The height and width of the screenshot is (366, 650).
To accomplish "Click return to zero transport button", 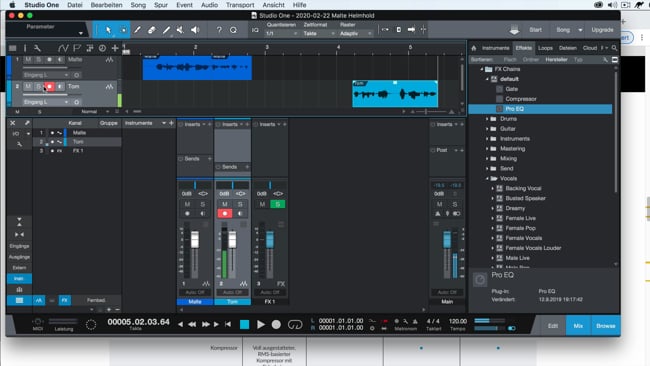I will 228,324.
